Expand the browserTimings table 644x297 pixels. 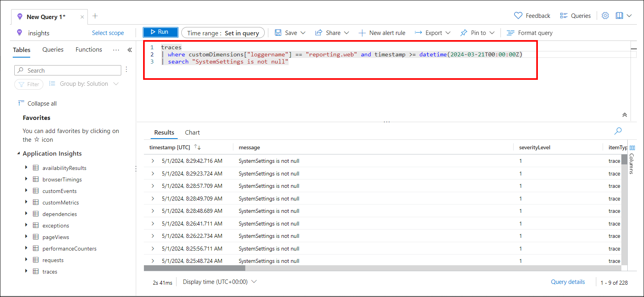pos(26,179)
